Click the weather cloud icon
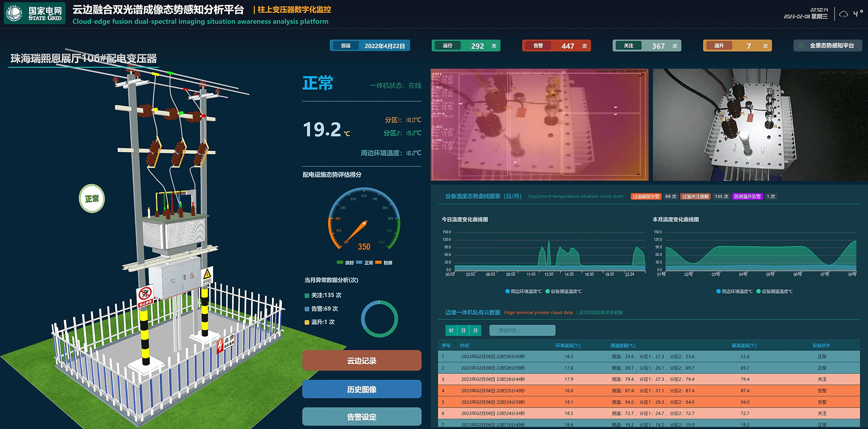Viewport: 868px width, 429px height. point(844,14)
